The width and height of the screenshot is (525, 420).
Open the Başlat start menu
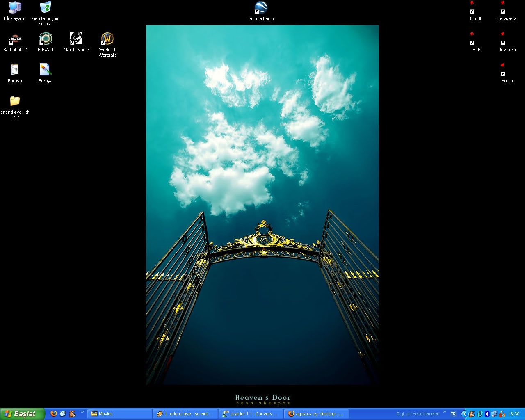[22, 414]
